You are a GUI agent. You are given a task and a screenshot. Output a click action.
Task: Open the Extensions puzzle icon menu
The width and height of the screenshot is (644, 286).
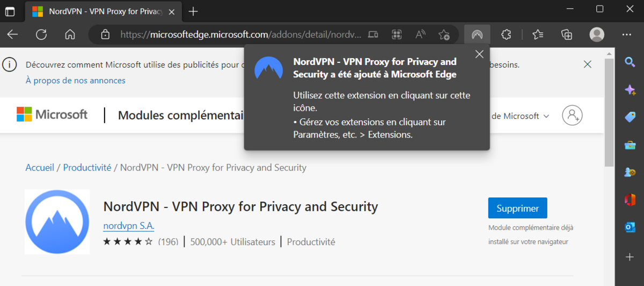click(506, 34)
